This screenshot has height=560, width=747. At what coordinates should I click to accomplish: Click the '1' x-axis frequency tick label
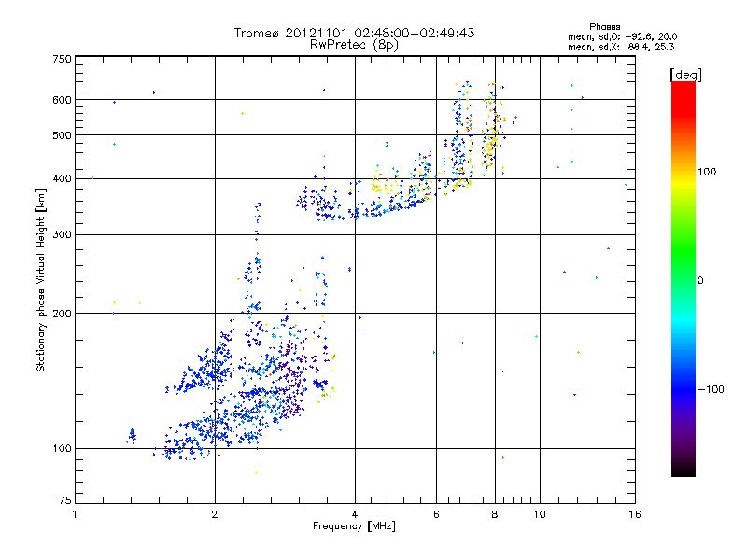[x=75, y=514]
